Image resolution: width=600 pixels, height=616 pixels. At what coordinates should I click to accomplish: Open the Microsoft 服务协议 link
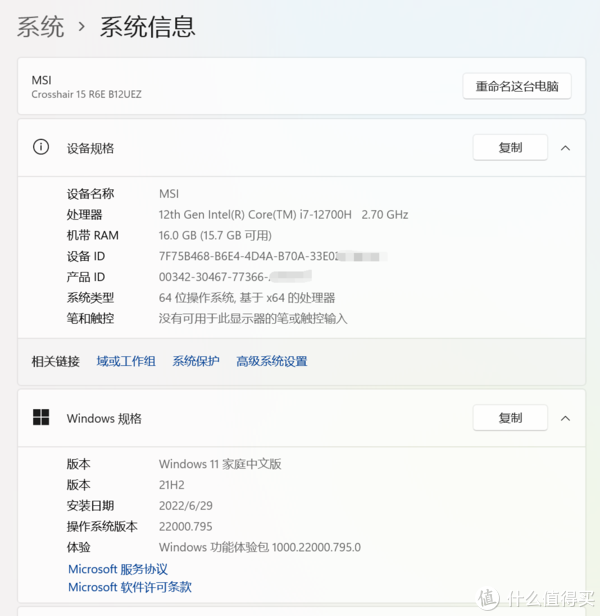tap(118, 569)
